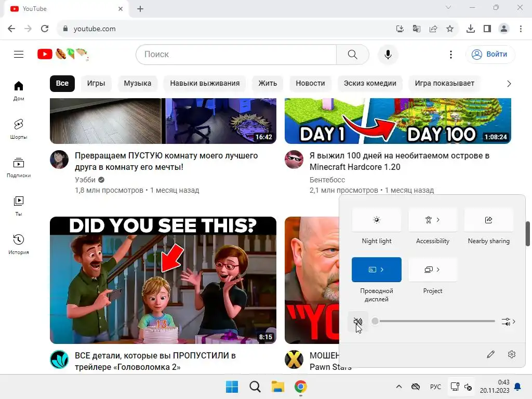
Task: Open the Уэбби channel link
Action: tap(85, 180)
